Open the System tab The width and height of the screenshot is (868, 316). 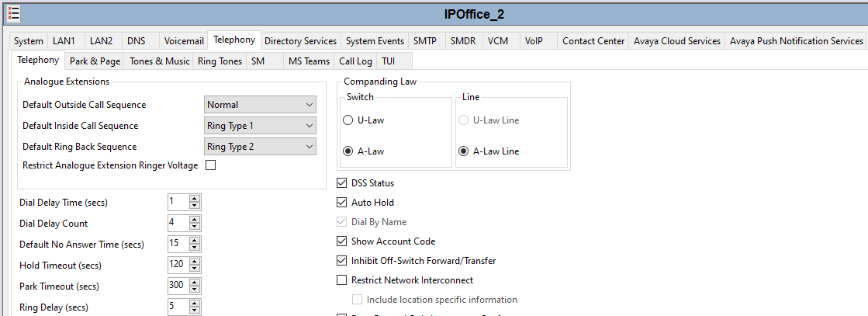(28, 41)
